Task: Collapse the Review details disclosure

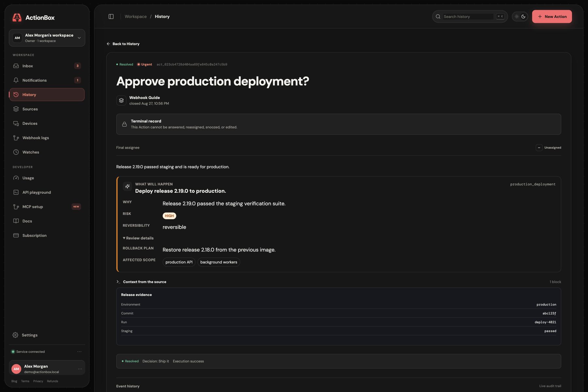Action: click(138, 238)
